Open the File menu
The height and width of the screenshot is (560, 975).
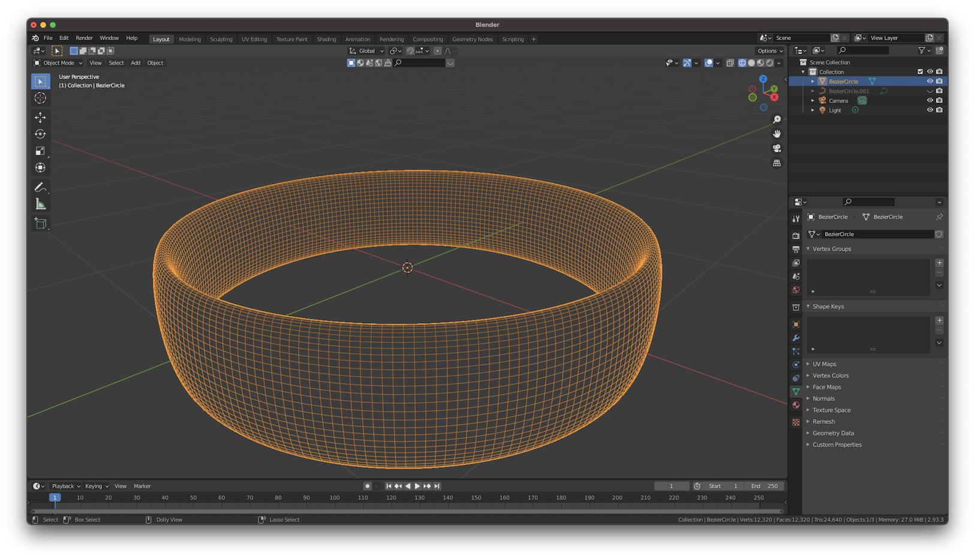click(x=48, y=38)
